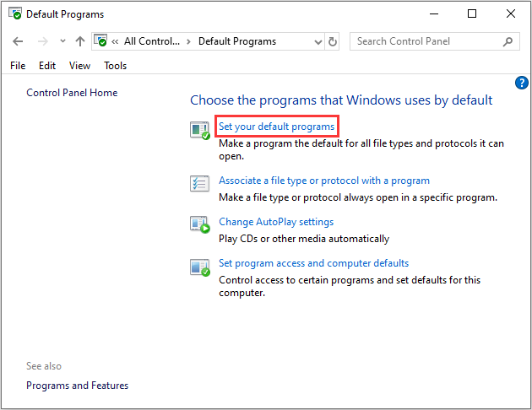Image resolution: width=532 pixels, height=410 pixels.
Task: Click the See also label
Action: tap(44, 366)
